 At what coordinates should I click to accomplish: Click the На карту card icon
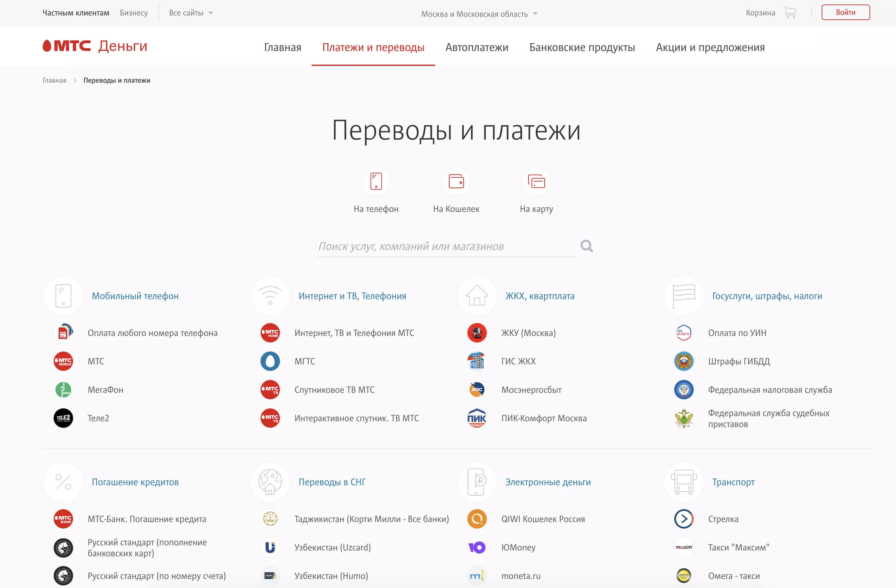tap(537, 181)
